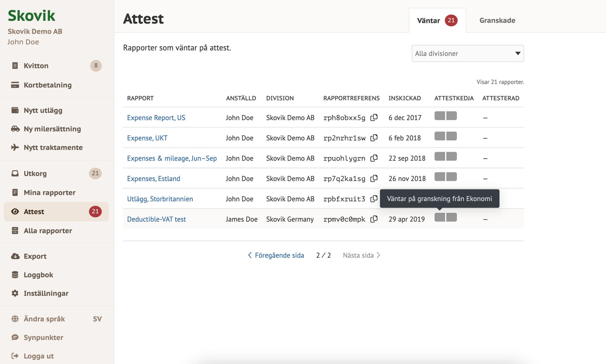606x364 pixels.
Task: Open the Expenses, Estland report
Action: (x=153, y=179)
